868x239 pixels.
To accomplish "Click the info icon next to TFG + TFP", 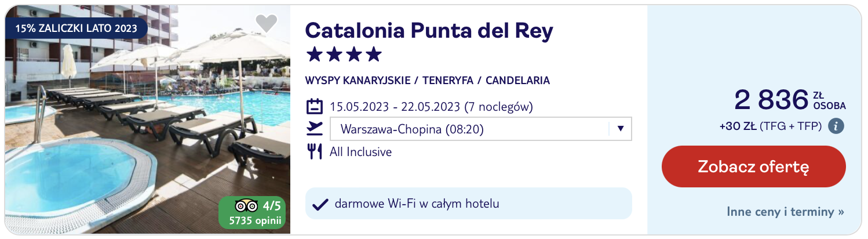I will tap(836, 125).
